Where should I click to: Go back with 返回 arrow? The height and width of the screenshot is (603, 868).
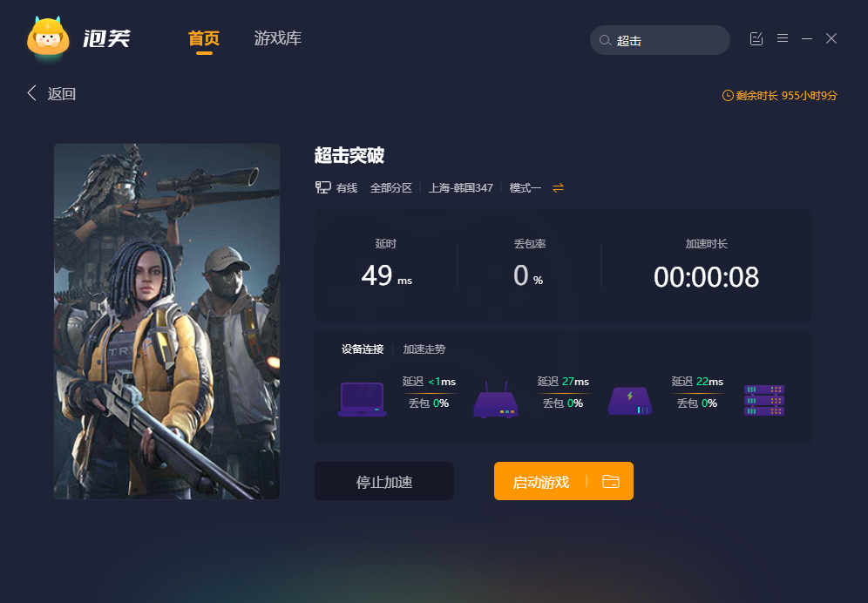31,93
